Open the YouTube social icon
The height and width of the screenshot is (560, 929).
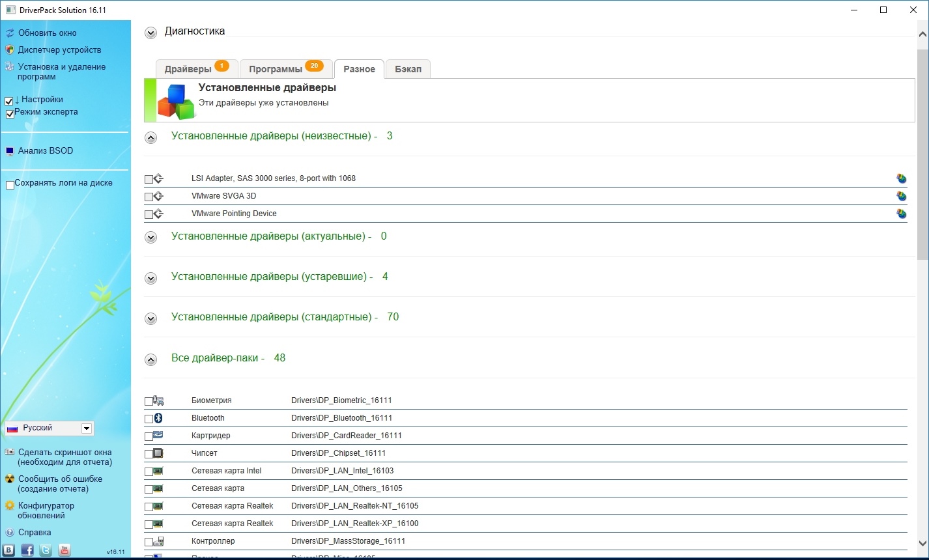64,550
